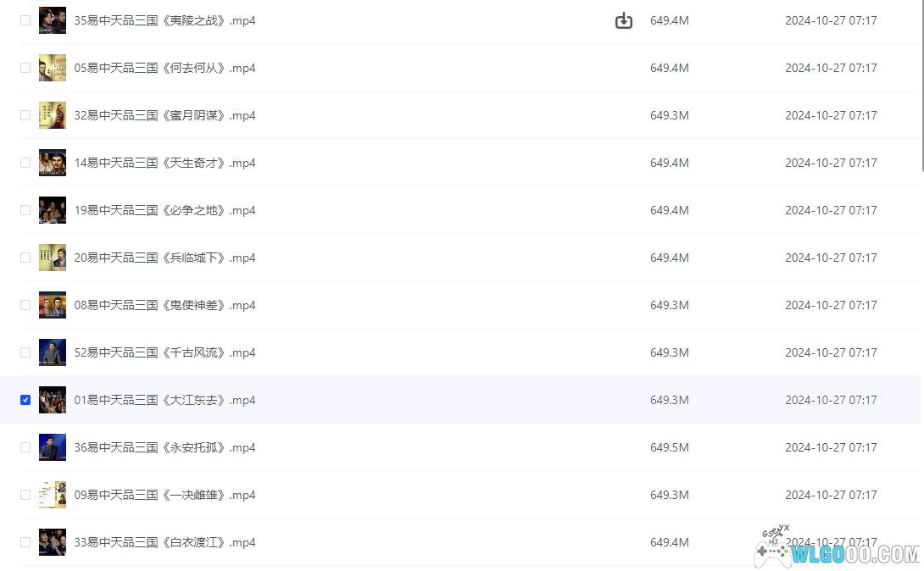Enable checkbox for 08《鬼使神差》
Viewport: 924px width, 571px height.
coord(25,305)
